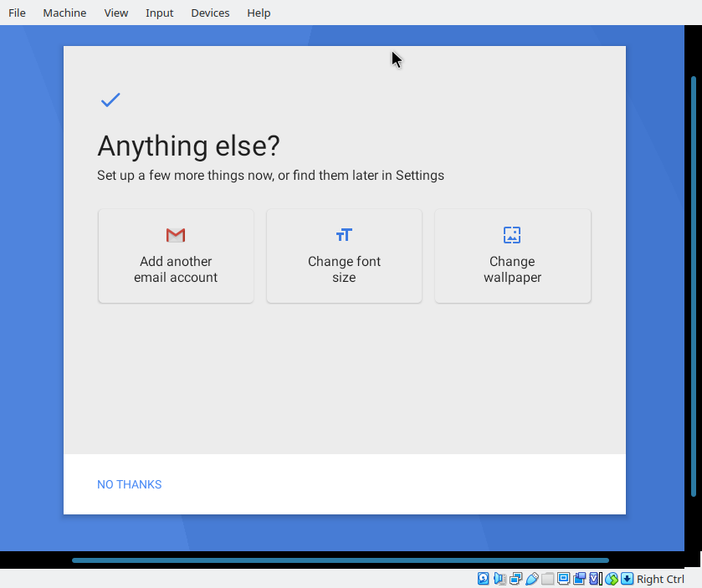Click the NO THANKS button
The width and height of the screenshot is (702, 588).
click(x=130, y=484)
